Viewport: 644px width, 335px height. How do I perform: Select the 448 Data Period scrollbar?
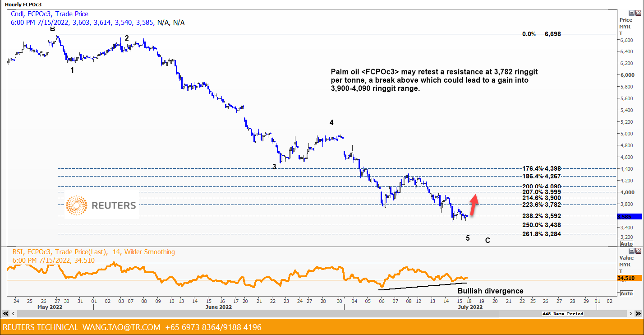tap(322, 313)
